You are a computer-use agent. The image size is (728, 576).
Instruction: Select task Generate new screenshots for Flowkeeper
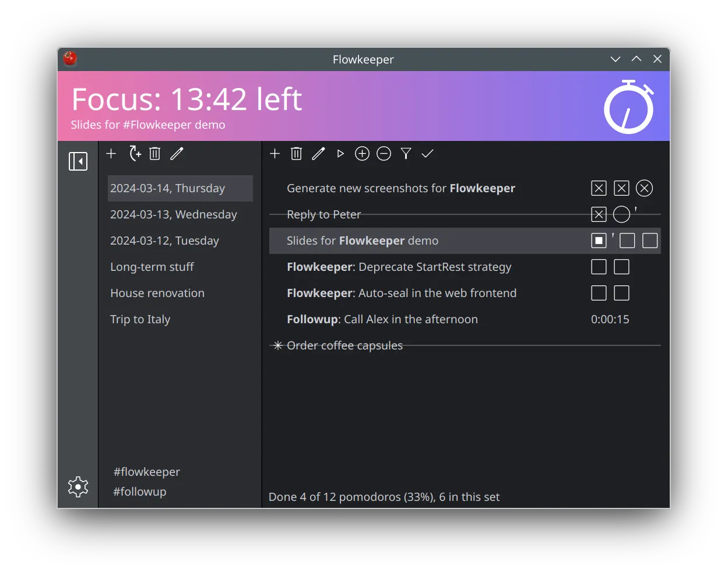(x=465, y=188)
